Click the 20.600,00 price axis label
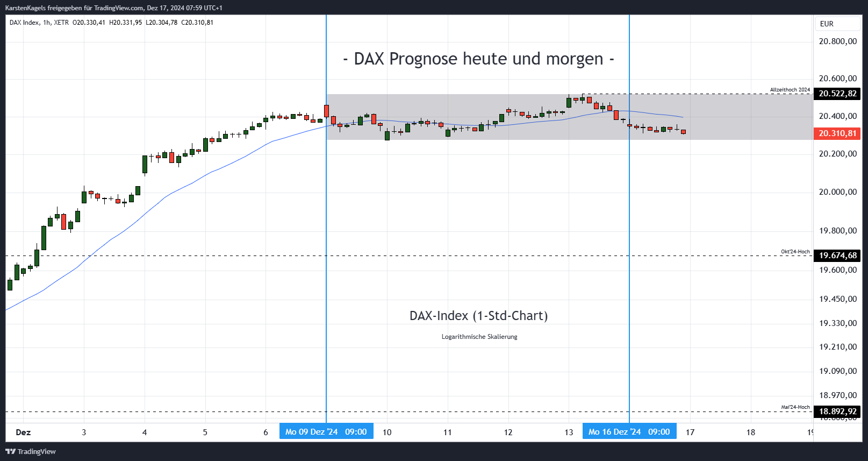The image size is (868, 461). (837, 79)
